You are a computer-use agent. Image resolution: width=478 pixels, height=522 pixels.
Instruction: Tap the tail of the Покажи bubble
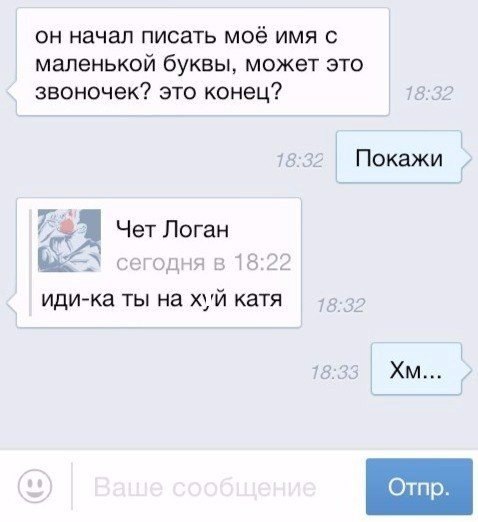(x=467, y=158)
